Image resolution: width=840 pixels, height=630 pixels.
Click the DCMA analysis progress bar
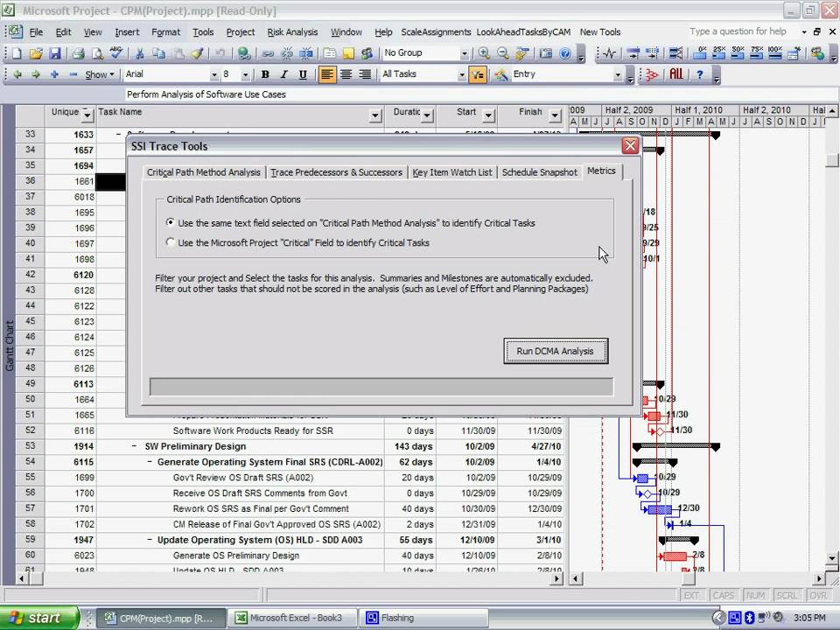point(381,387)
